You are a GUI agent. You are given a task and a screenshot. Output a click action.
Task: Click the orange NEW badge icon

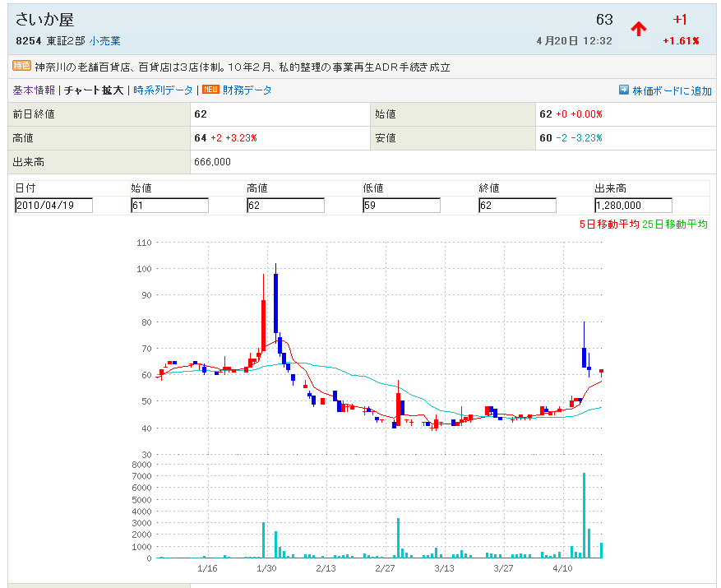(x=210, y=90)
